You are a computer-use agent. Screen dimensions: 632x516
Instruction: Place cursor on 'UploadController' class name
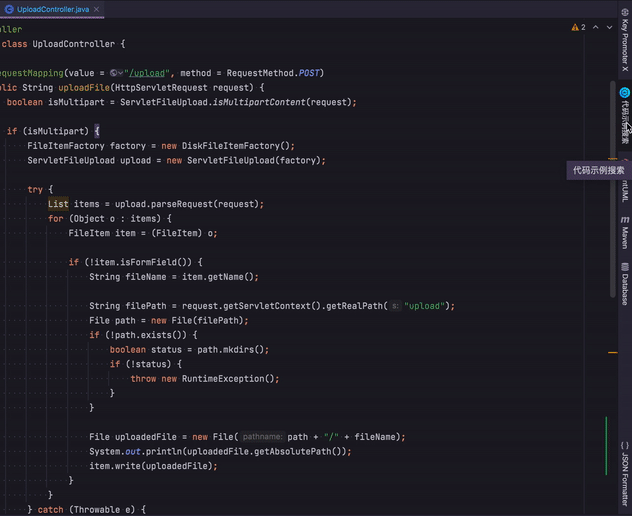[x=73, y=44]
